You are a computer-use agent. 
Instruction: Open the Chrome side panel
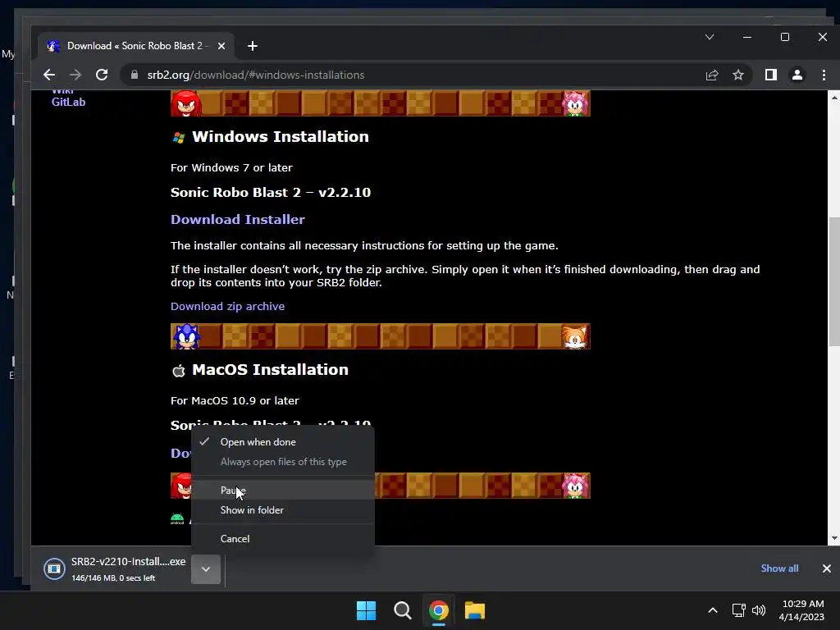tap(771, 75)
